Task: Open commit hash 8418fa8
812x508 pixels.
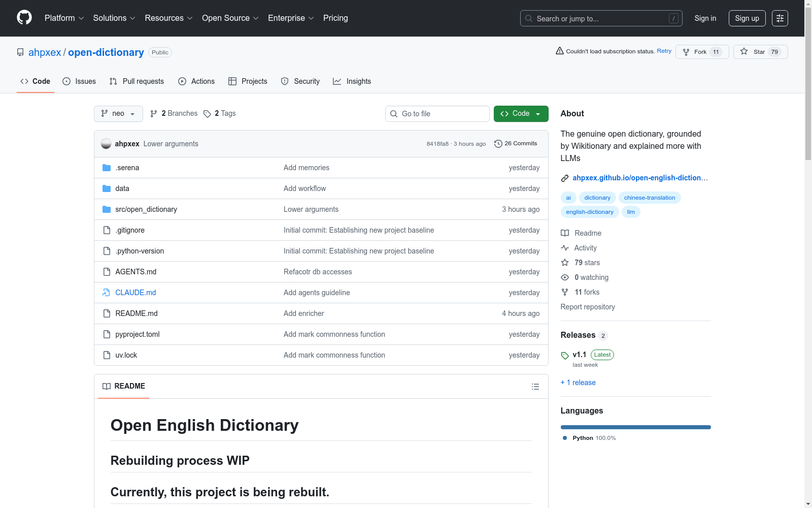Action: (437, 144)
